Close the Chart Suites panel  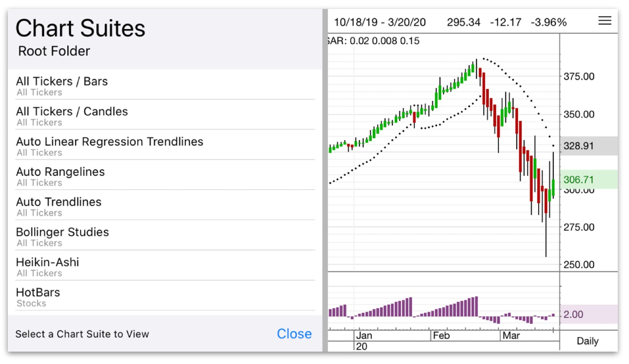[x=294, y=334]
